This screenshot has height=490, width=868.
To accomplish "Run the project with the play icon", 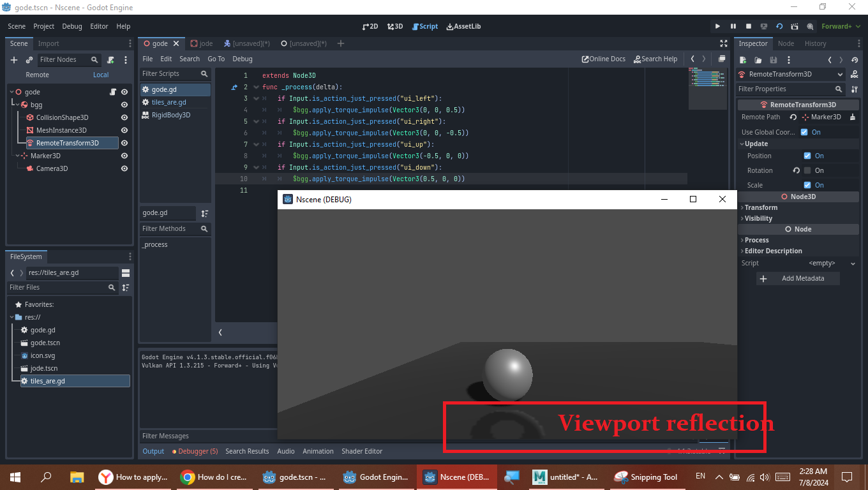I will (x=717, y=26).
